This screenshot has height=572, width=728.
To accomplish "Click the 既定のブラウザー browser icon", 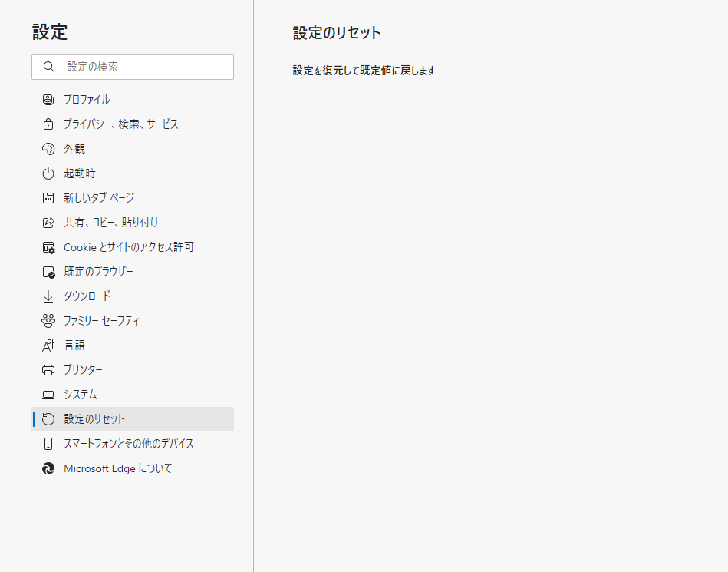I will click(48, 271).
